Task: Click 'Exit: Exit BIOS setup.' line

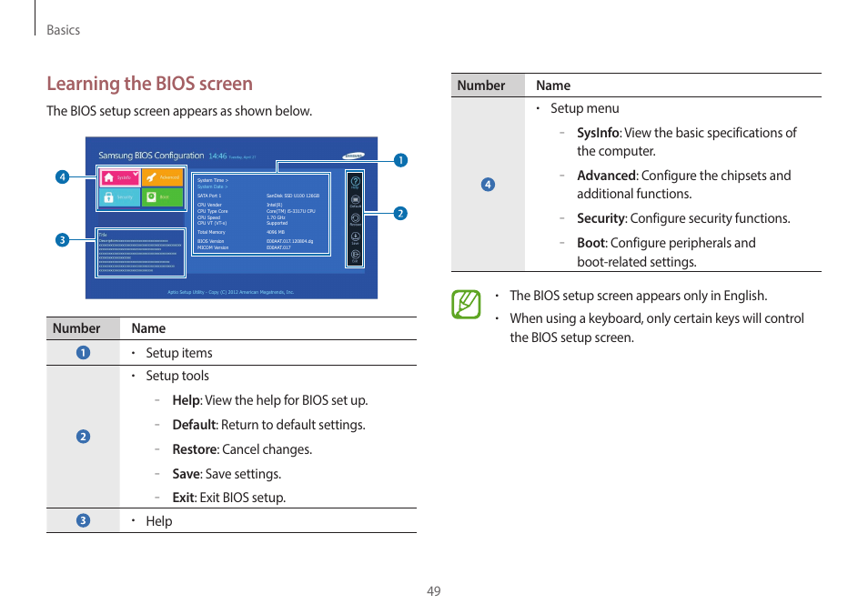Action: [228, 498]
